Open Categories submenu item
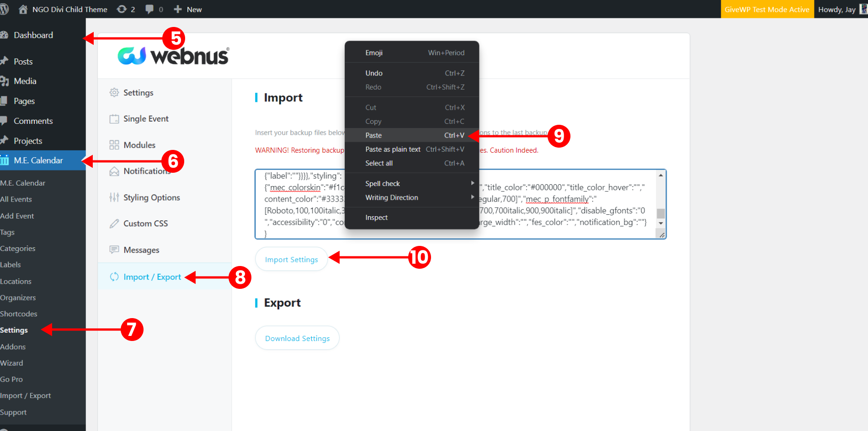The width and height of the screenshot is (868, 431). (18, 248)
